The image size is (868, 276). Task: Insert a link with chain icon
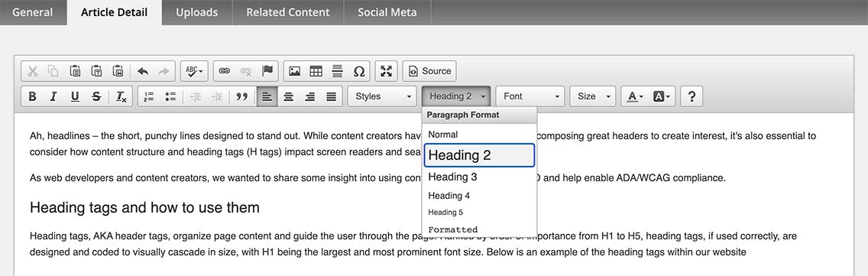coord(224,71)
